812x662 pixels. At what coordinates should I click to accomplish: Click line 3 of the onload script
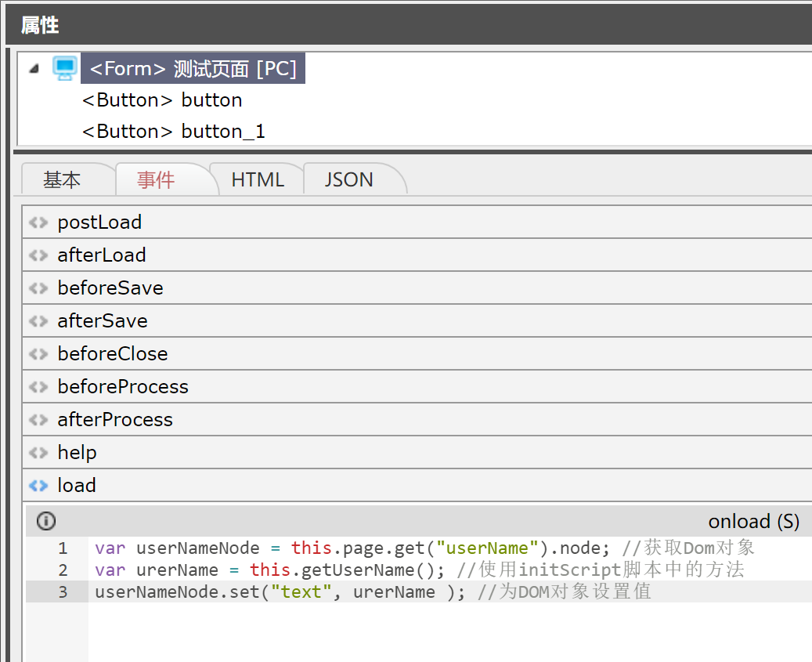(x=373, y=591)
